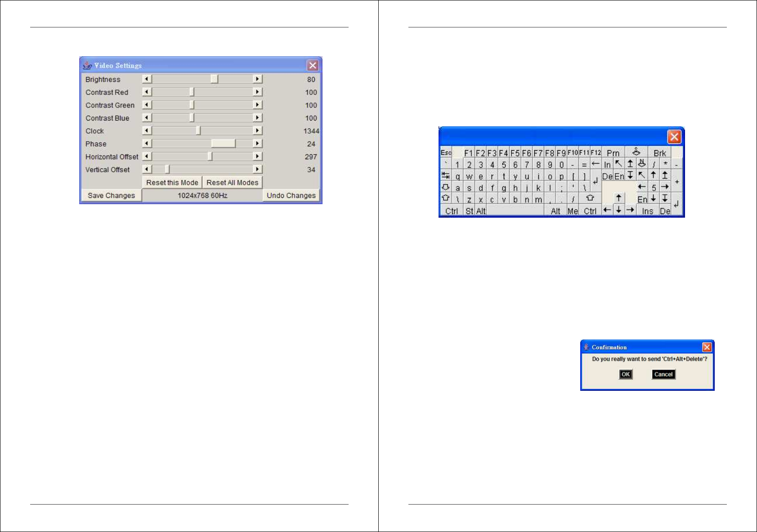Click the equals sign key
The image size is (757, 532).
[584, 164]
